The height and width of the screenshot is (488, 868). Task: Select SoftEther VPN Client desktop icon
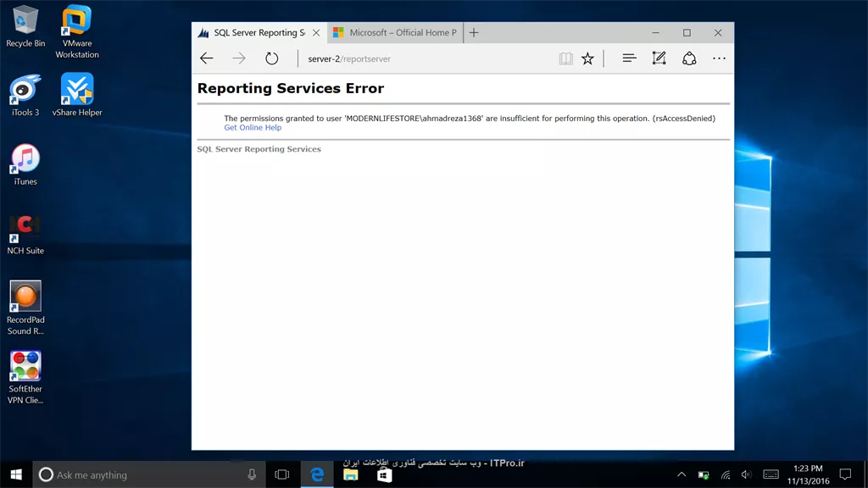tap(25, 377)
